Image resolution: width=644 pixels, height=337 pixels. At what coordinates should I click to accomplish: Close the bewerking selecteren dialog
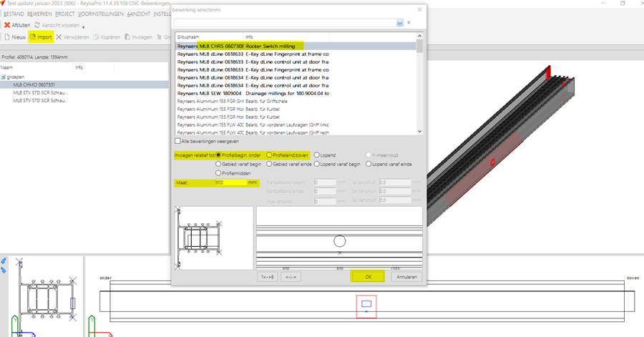419,9
